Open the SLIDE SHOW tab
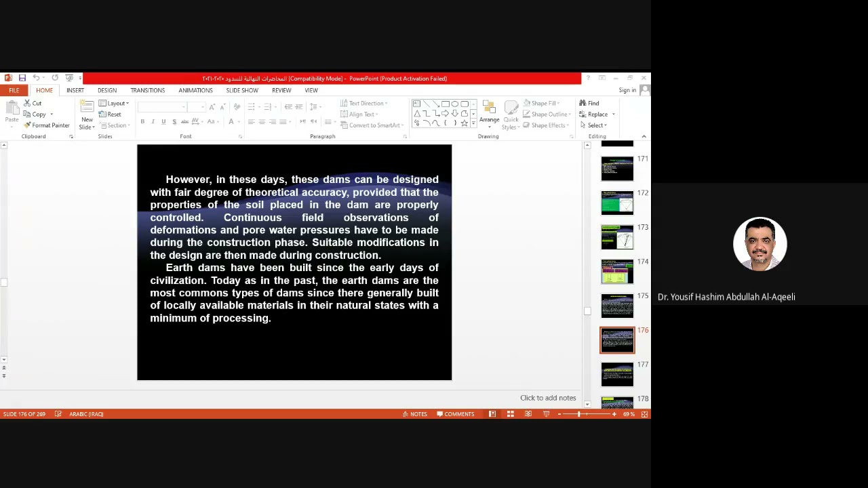Image resolution: width=868 pixels, height=488 pixels. [242, 90]
